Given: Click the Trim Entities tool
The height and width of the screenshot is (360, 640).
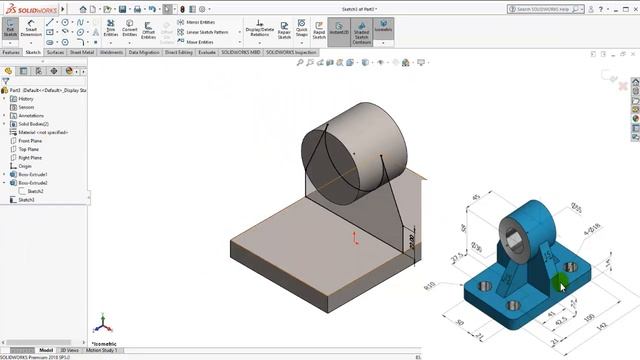Looking at the screenshot, I should 111,28.
